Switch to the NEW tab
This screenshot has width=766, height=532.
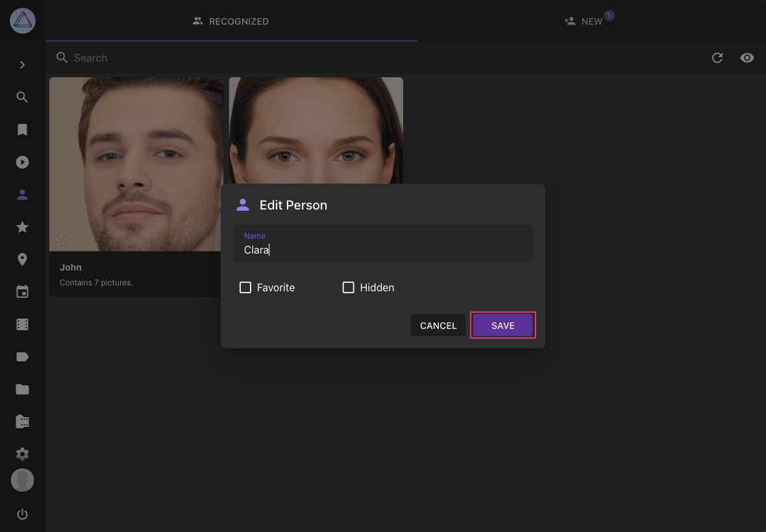point(588,21)
